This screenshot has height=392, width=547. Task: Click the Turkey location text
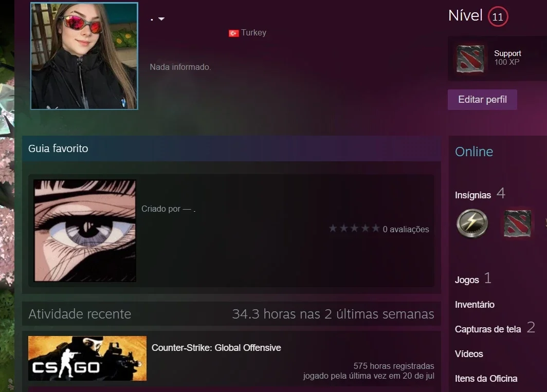[x=253, y=33]
